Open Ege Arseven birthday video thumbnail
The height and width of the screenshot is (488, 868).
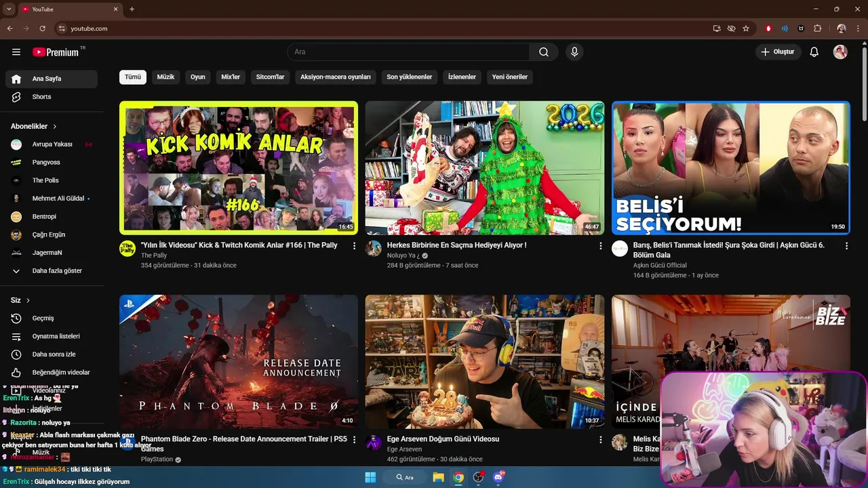pyautogui.click(x=485, y=362)
